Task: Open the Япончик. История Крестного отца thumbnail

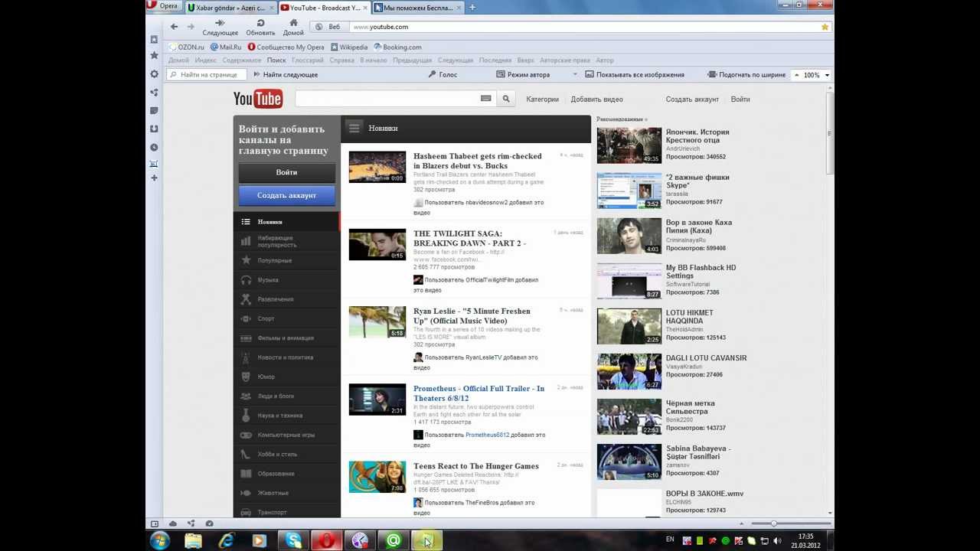Action: point(629,145)
